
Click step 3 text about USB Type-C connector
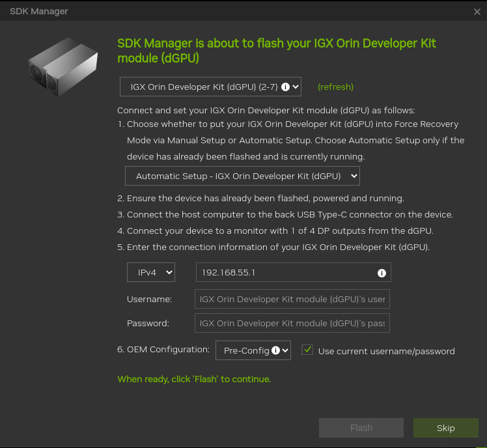[285, 215]
